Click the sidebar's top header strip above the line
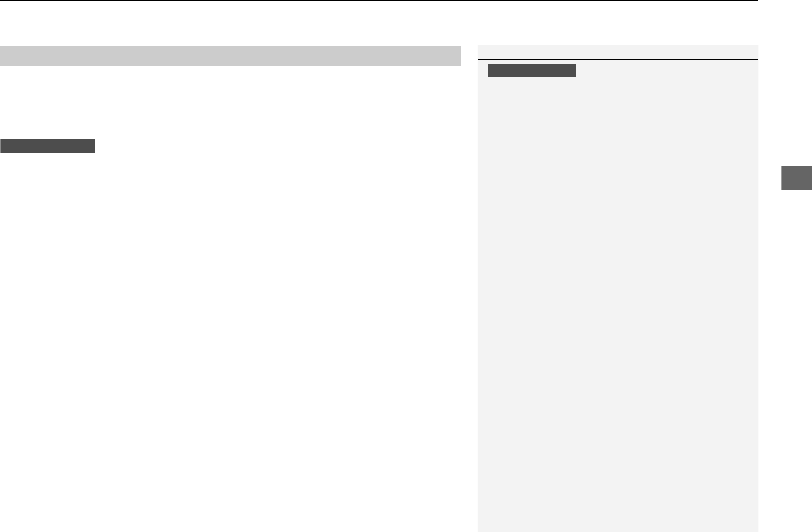Screen dimensions: 812x532 (x=617, y=52)
